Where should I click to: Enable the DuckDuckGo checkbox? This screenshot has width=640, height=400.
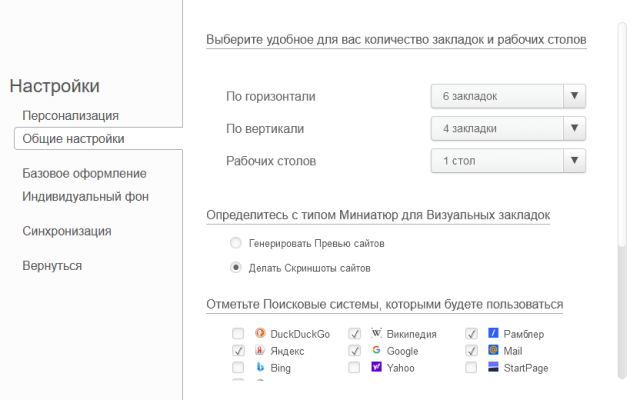tap(238, 334)
